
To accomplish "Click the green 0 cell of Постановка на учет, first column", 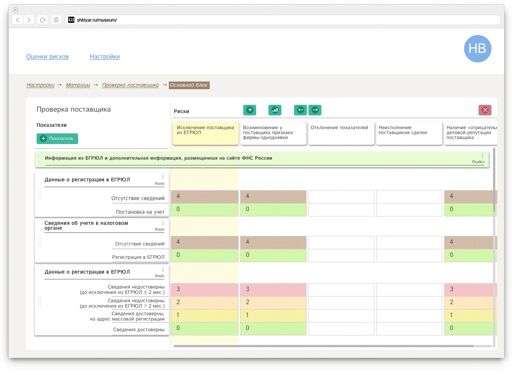I will pyautogui.click(x=206, y=209).
